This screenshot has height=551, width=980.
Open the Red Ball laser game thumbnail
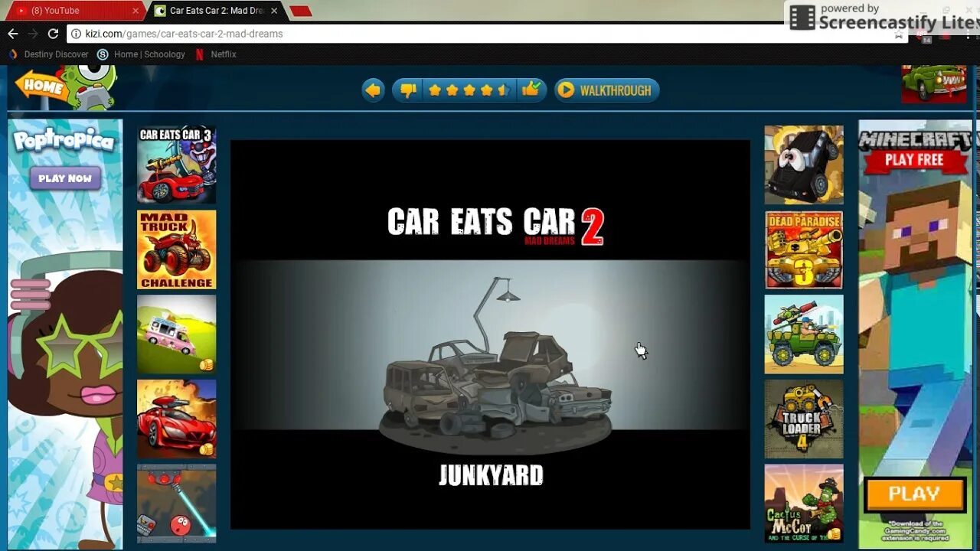click(176, 503)
